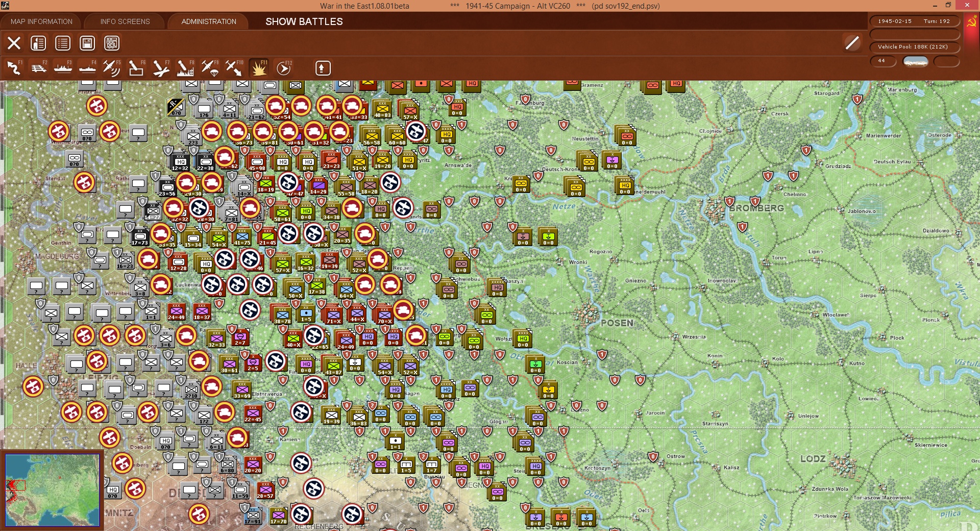This screenshot has height=531, width=980.
Task: Open the Commander's Report icon
Action: tap(38, 43)
